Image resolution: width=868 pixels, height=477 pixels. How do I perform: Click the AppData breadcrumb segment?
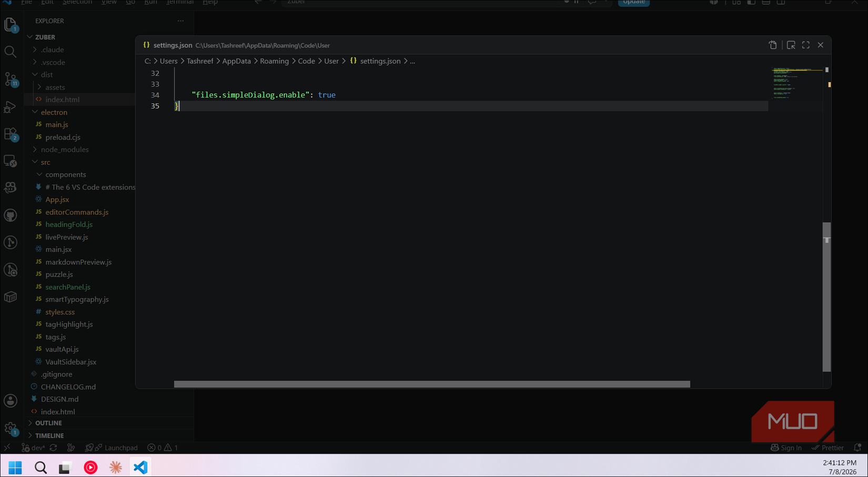237,61
